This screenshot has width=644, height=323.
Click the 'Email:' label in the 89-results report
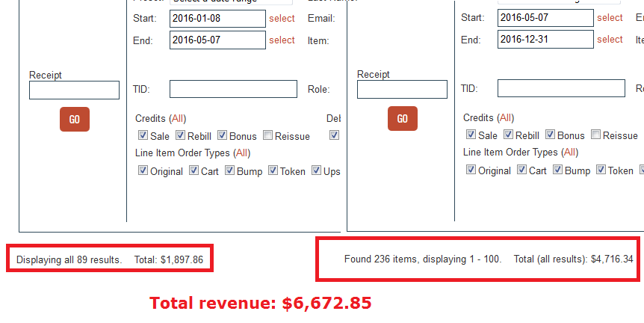click(321, 19)
